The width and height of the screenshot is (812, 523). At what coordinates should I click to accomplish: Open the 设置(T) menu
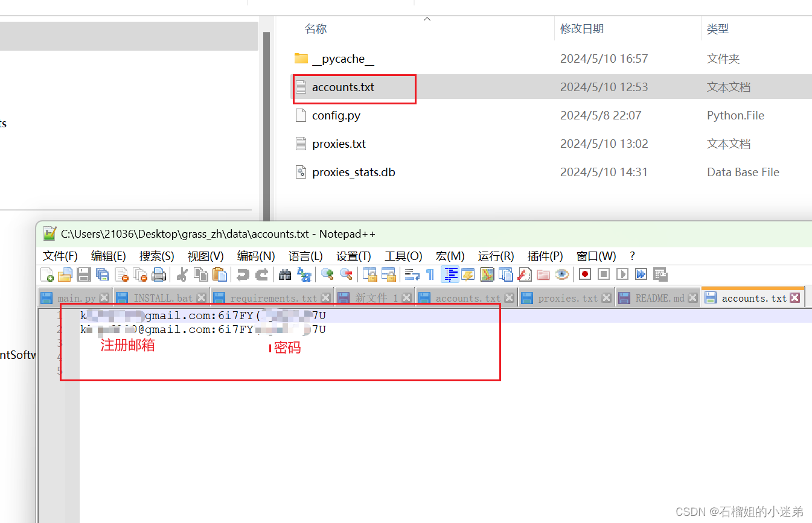(x=354, y=256)
